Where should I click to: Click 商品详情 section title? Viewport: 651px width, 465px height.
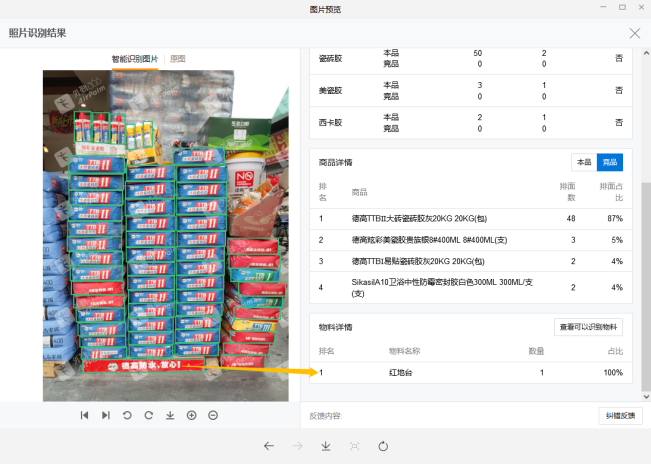(x=335, y=162)
